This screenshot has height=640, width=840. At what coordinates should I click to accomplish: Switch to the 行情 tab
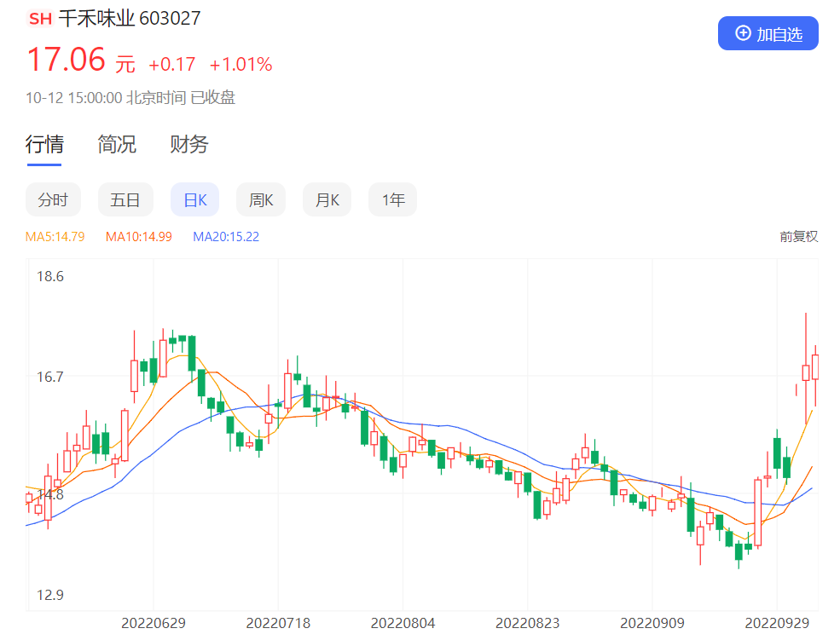[44, 145]
